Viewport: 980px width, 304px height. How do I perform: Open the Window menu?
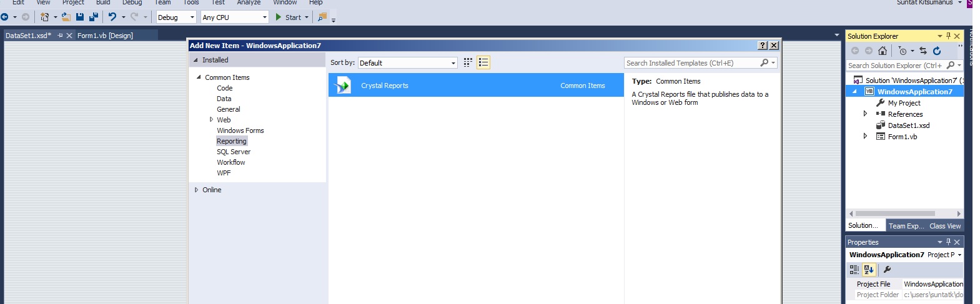pos(285,2)
